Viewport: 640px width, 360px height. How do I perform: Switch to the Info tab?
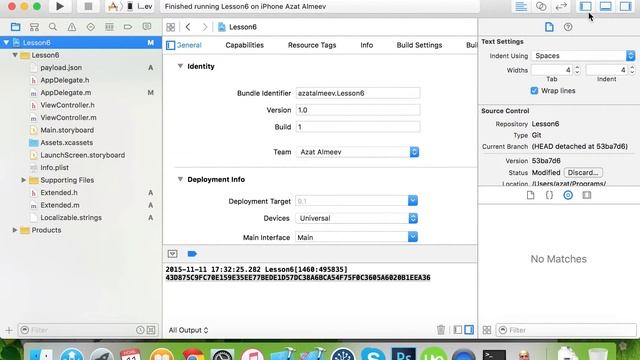pyautogui.click(x=367, y=45)
